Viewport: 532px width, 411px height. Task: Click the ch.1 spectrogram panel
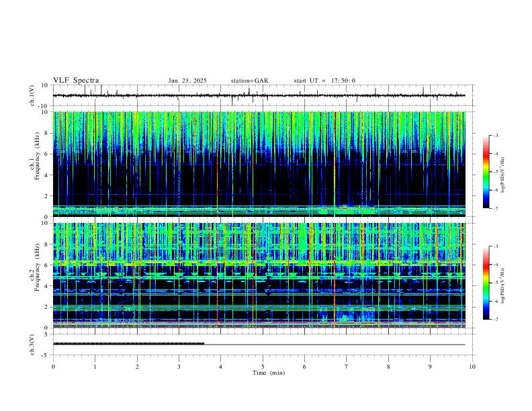(x=259, y=164)
